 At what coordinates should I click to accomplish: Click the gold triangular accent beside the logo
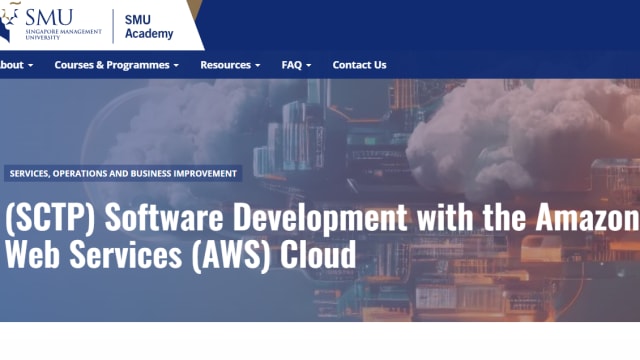pos(195,9)
